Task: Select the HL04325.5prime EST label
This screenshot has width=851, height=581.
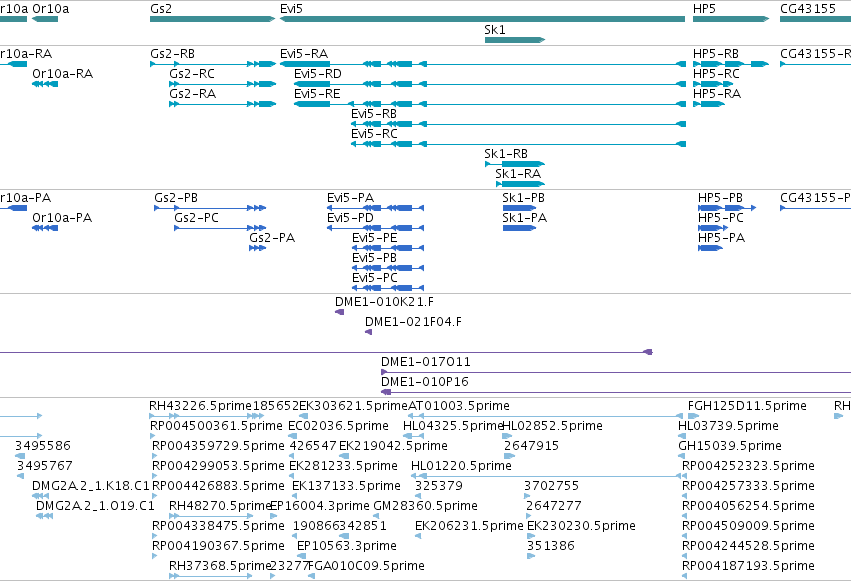Action: click(x=453, y=426)
